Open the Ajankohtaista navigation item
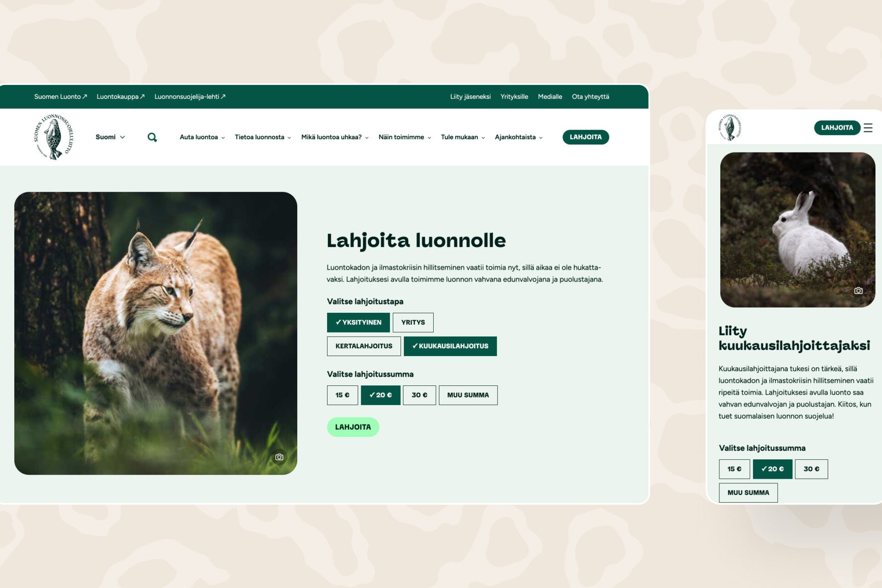Screen dimensions: 882x588 (x=519, y=137)
